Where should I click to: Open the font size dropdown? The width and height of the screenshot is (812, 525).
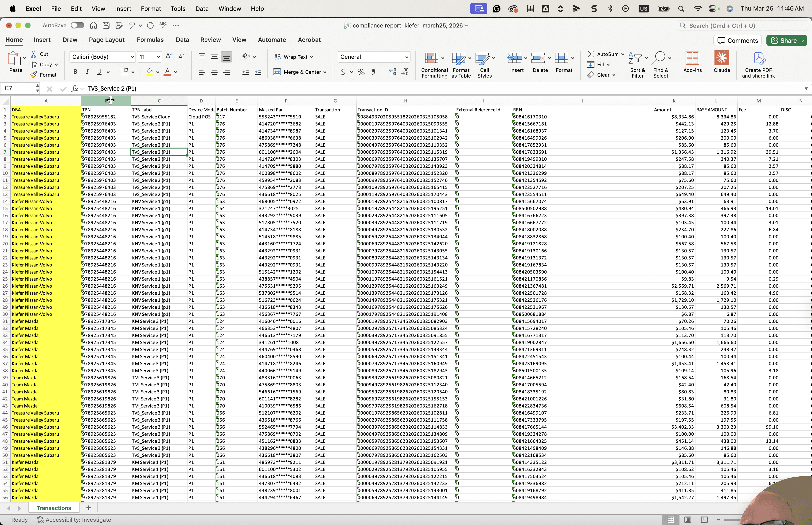pos(158,57)
